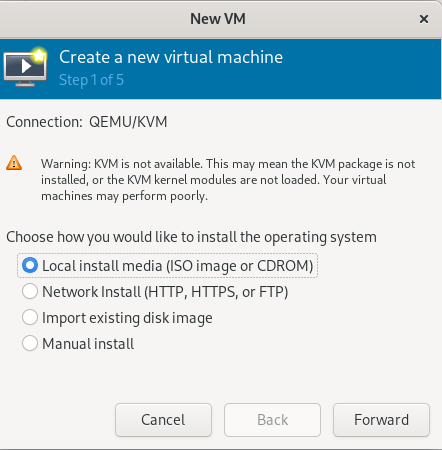Click the Cancel button

pyautogui.click(x=163, y=420)
